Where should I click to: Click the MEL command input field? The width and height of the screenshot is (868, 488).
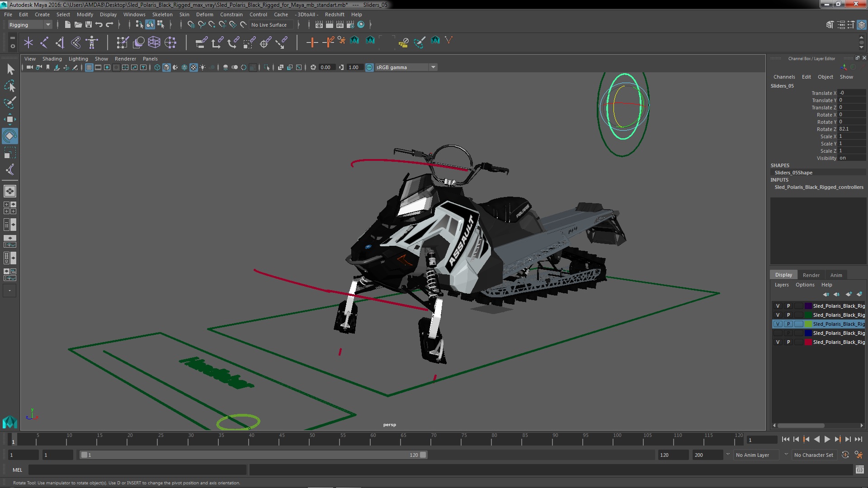tap(137, 470)
